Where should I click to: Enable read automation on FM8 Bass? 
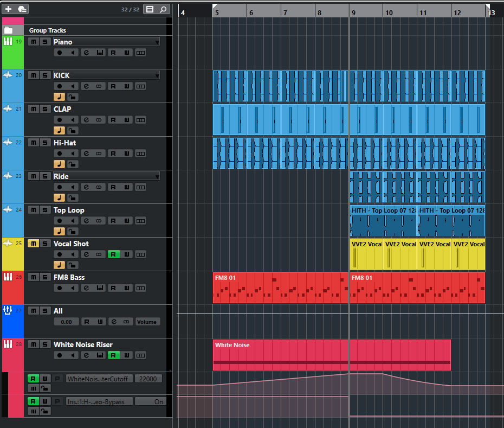(x=113, y=289)
